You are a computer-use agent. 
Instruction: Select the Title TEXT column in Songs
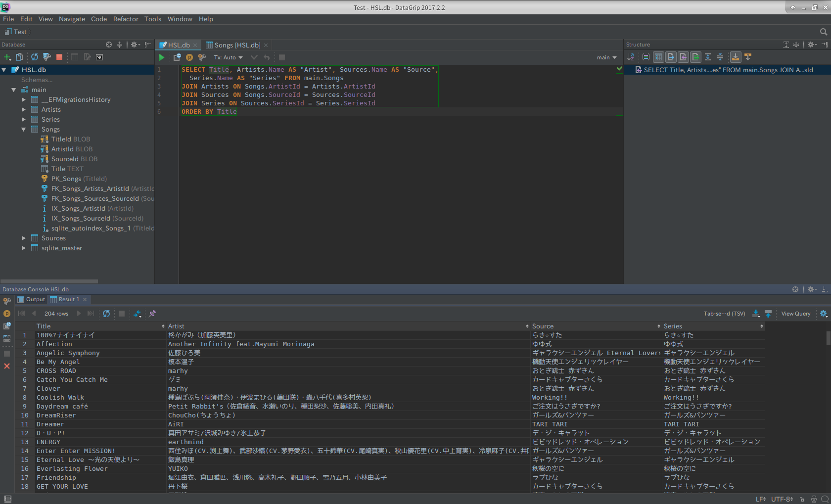click(67, 169)
